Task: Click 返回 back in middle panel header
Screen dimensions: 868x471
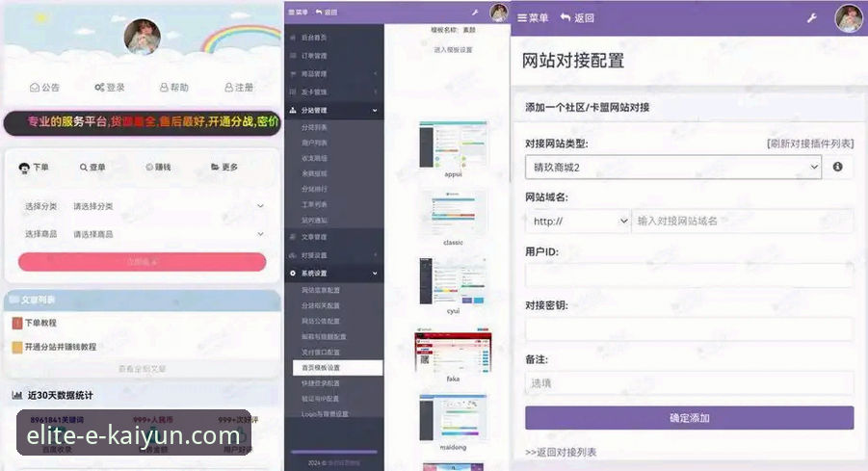Action: [x=326, y=13]
